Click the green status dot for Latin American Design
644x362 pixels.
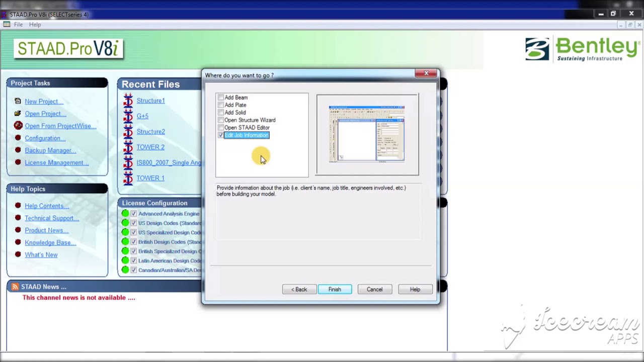pos(125,260)
